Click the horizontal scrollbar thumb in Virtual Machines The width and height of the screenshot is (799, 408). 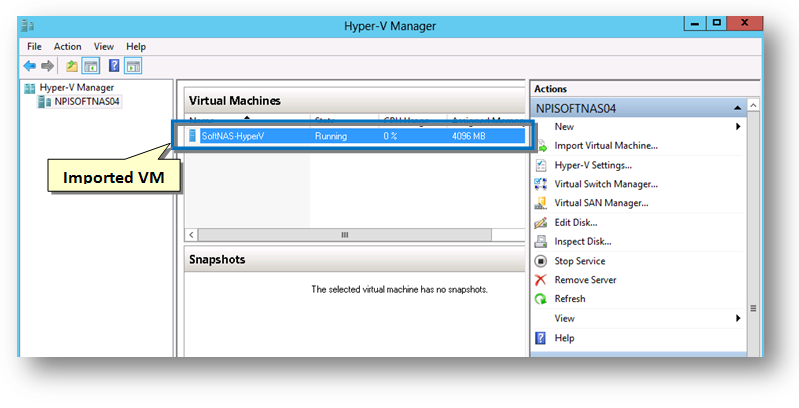coord(345,235)
